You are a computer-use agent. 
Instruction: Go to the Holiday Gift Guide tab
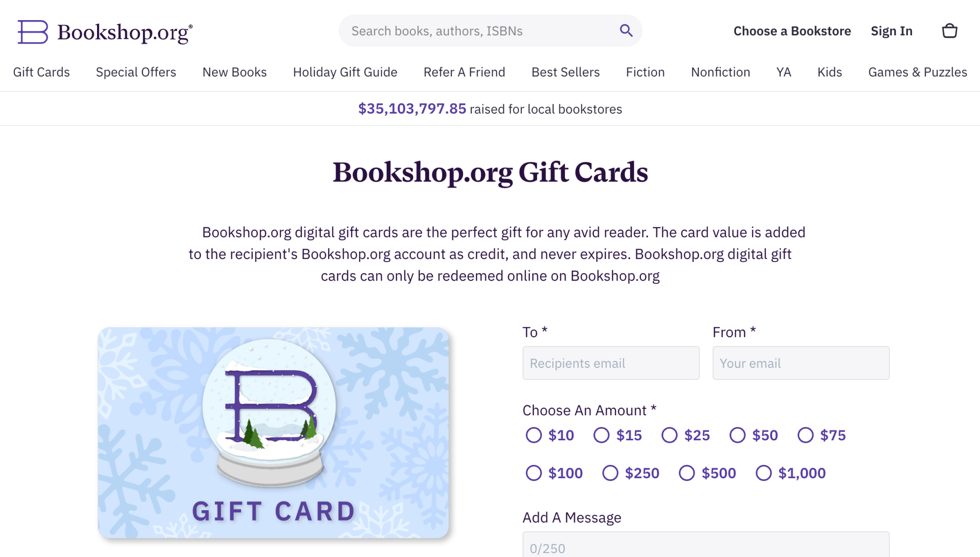coord(345,72)
